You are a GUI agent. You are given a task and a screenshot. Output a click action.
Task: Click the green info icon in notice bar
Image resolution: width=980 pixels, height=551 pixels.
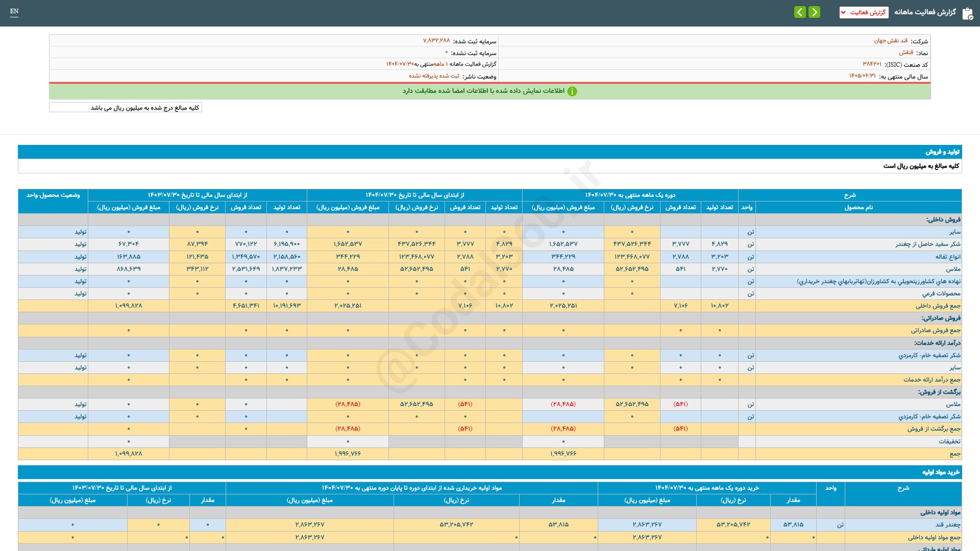click(572, 91)
